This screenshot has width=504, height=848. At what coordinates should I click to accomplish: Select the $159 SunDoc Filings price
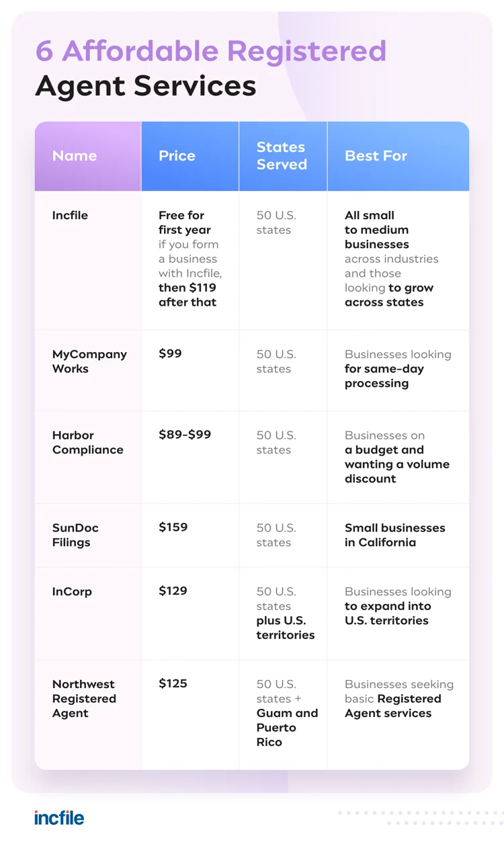173,527
